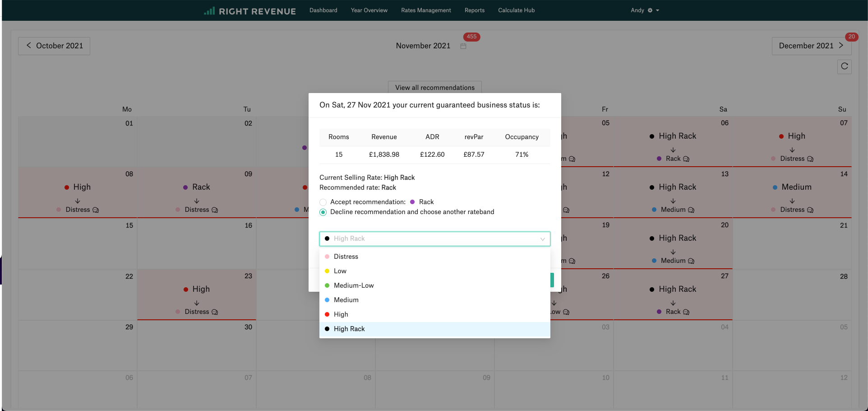Open comment icon beside Distress on Sunday 07
This screenshot has width=868, height=411.
click(810, 159)
